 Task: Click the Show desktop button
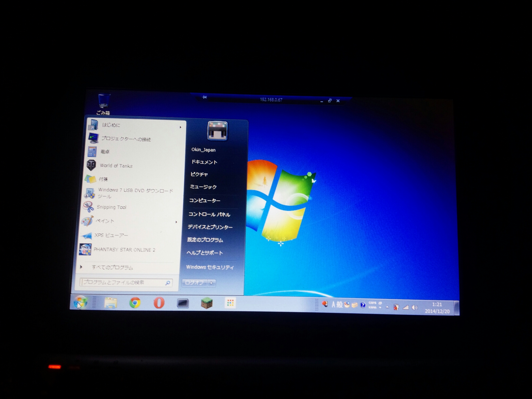click(x=456, y=308)
